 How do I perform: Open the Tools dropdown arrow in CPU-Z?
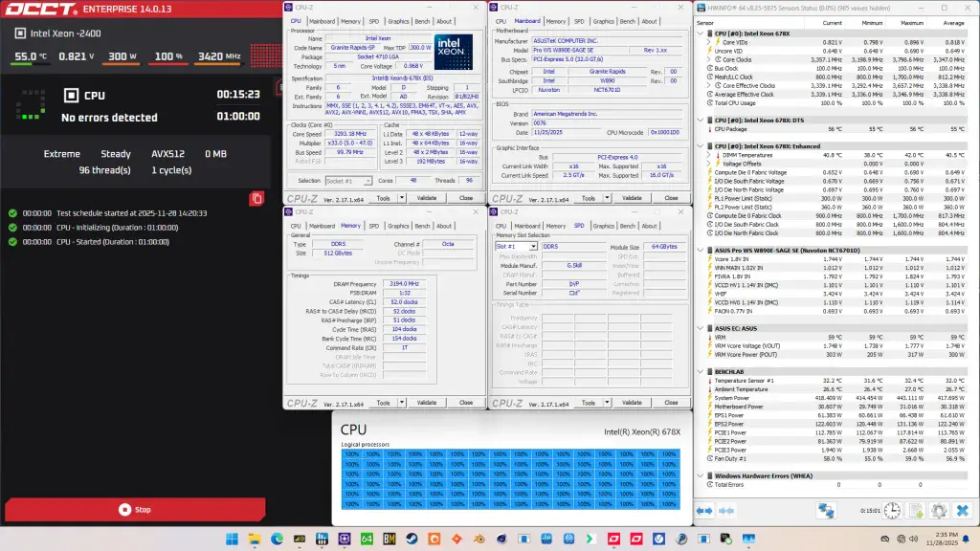[401, 199]
